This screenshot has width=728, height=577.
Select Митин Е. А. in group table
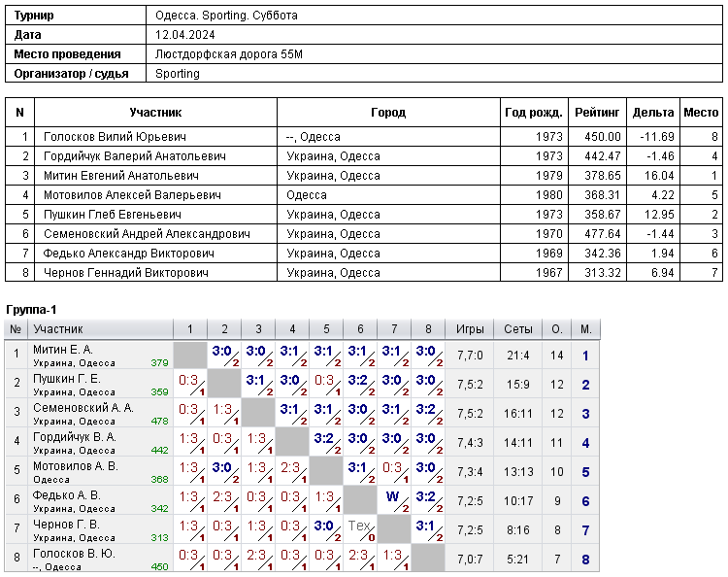coord(63,350)
